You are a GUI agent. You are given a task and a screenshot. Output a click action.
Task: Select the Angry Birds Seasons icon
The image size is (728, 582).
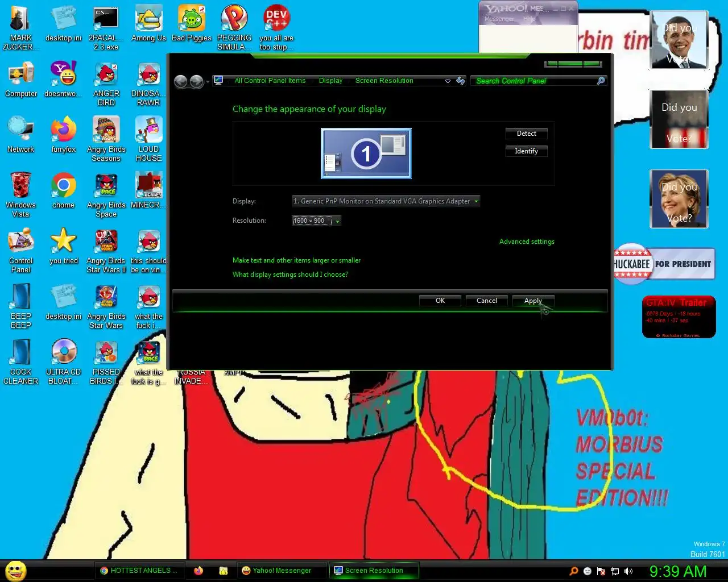click(x=106, y=139)
